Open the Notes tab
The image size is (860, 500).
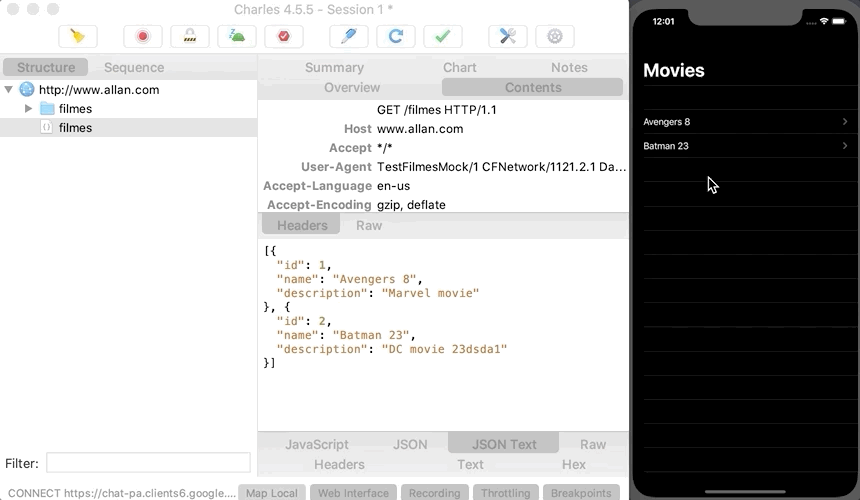pos(569,67)
